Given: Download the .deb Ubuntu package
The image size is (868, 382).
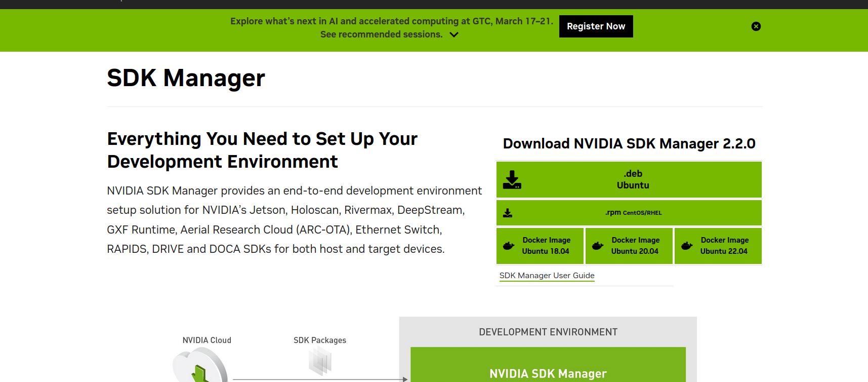Looking at the screenshot, I should (629, 179).
